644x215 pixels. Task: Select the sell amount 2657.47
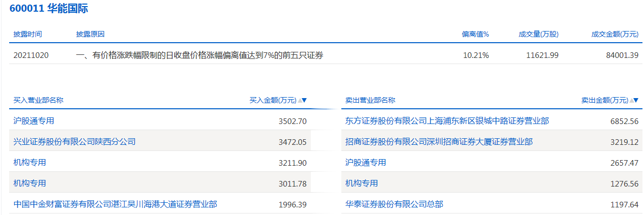tap(624, 163)
